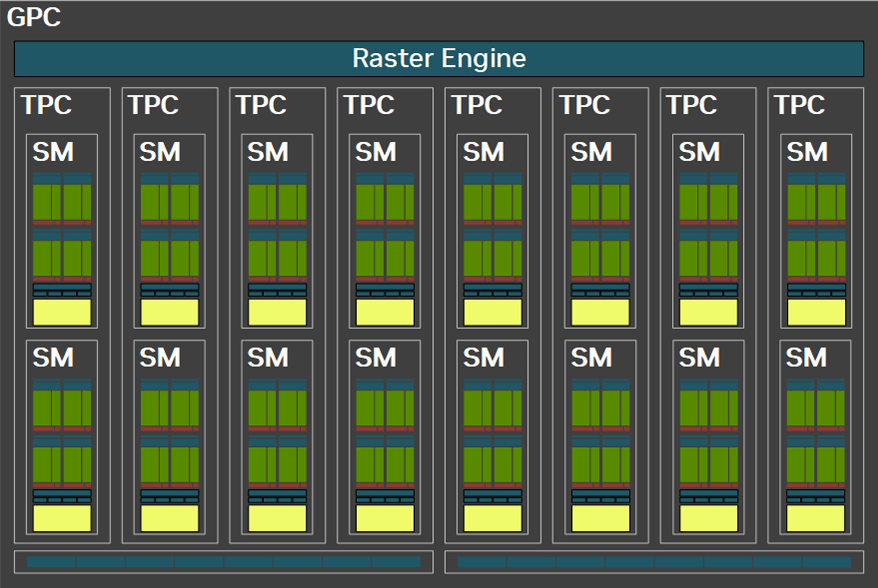Click the bottom-right teal segmented bar
878x588 pixels.
pos(654,562)
